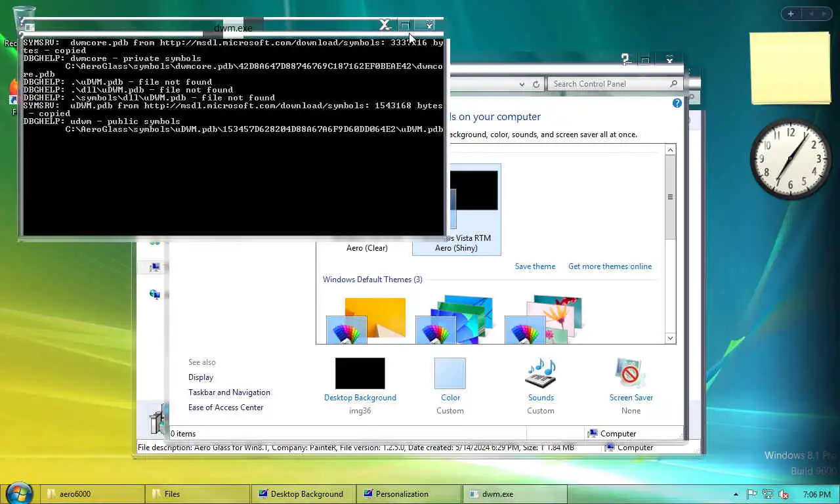Click the Windows Default Themes (3) heading
Image resolution: width=840 pixels, height=504 pixels.
click(x=372, y=280)
